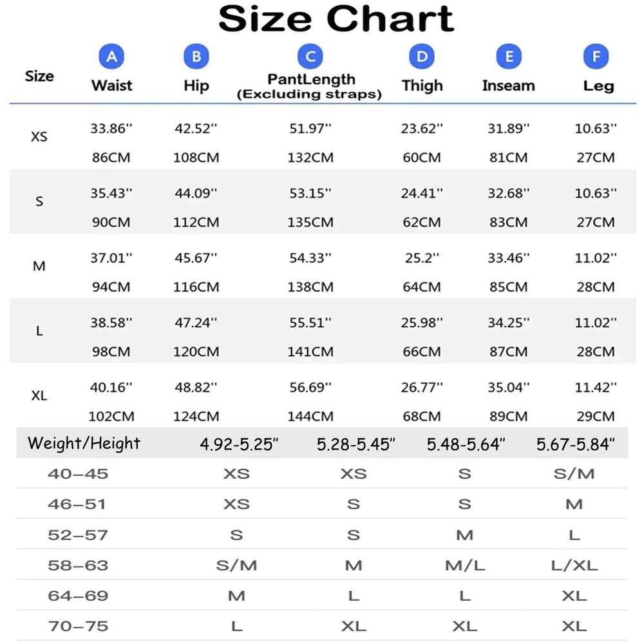Screen dimensions: 644x644
Task: Click the Inseam column header
Action: [x=509, y=86]
